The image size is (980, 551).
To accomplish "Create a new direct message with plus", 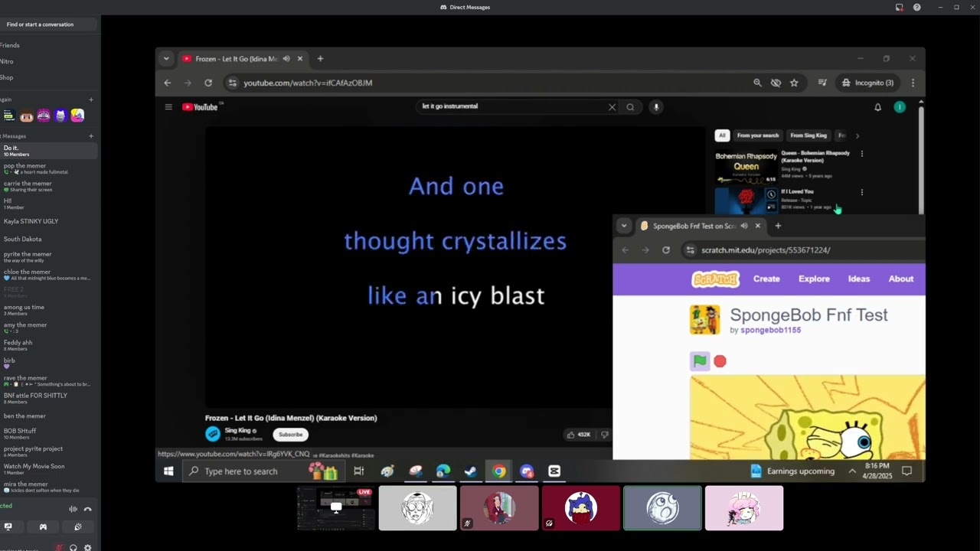I will (91, 136).
